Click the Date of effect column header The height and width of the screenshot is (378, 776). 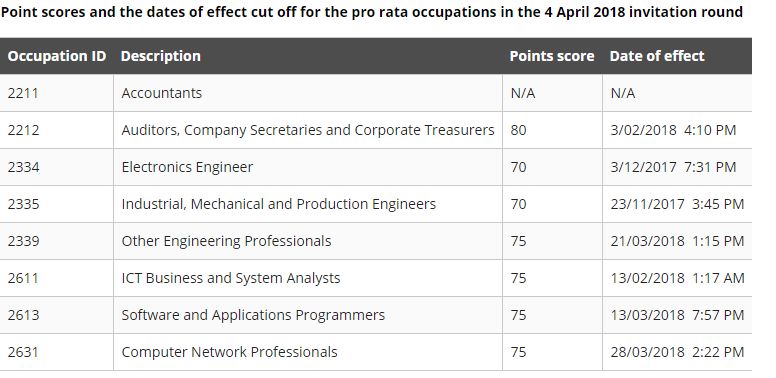[x=657, y=56]
